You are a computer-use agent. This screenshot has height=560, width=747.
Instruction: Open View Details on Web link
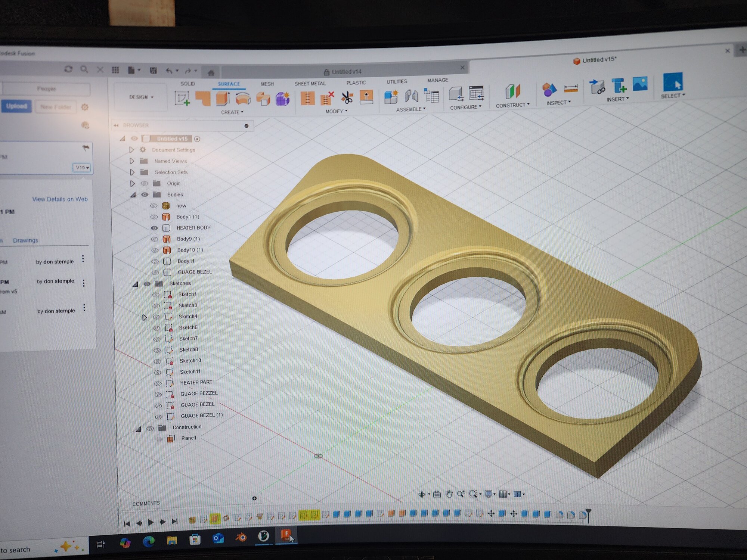[x=60, y=199]
